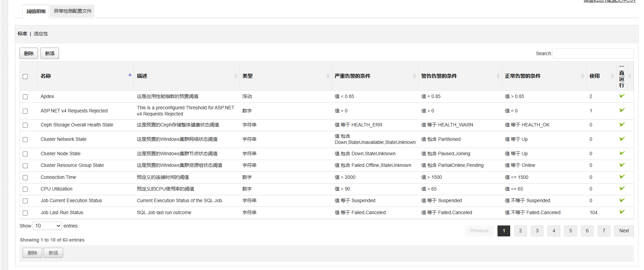
Task: Check the select-all checkbox in table header
Action: [x=25, y=76]
